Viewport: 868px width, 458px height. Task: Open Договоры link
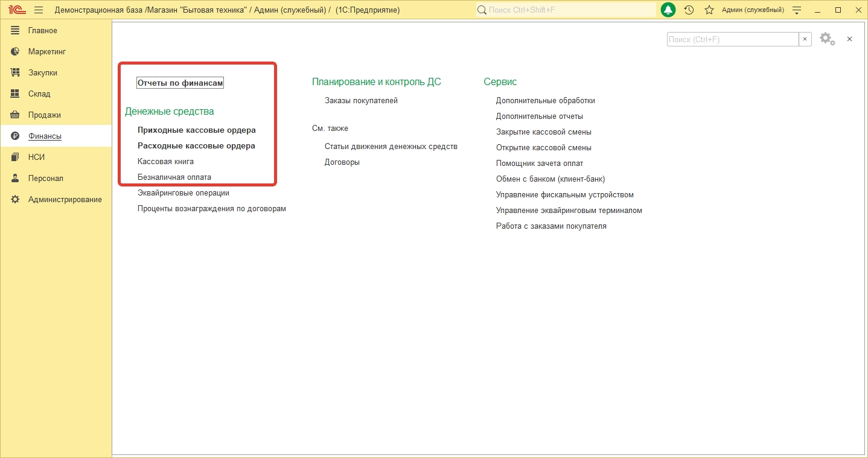click(x=342, y=162)
